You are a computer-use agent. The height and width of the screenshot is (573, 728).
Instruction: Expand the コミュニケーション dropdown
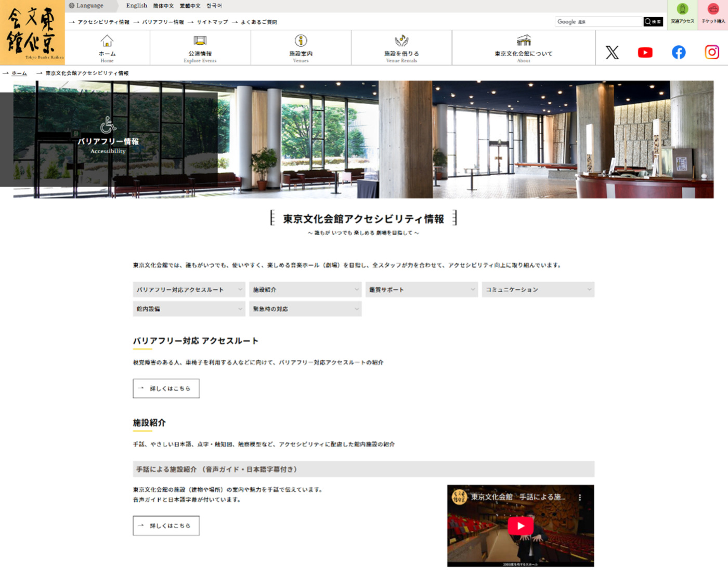coord(538,289)
